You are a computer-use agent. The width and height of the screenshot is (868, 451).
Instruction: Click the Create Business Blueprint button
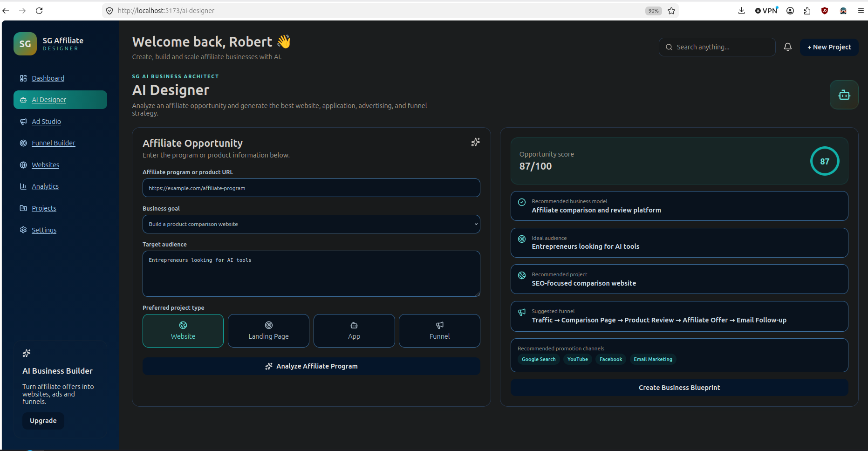(x=679, y=388)
